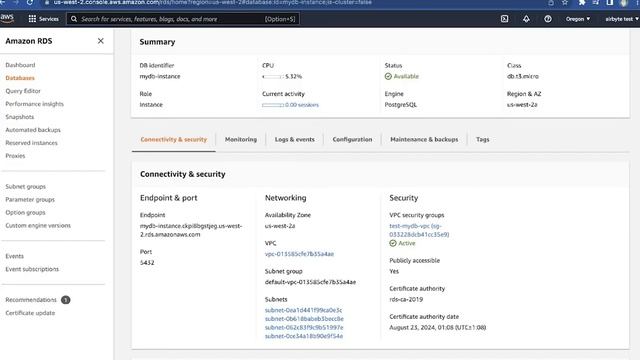Switch to the Configuration tab
The width and height of the screenshot is (640, 360).
(352, 140)
